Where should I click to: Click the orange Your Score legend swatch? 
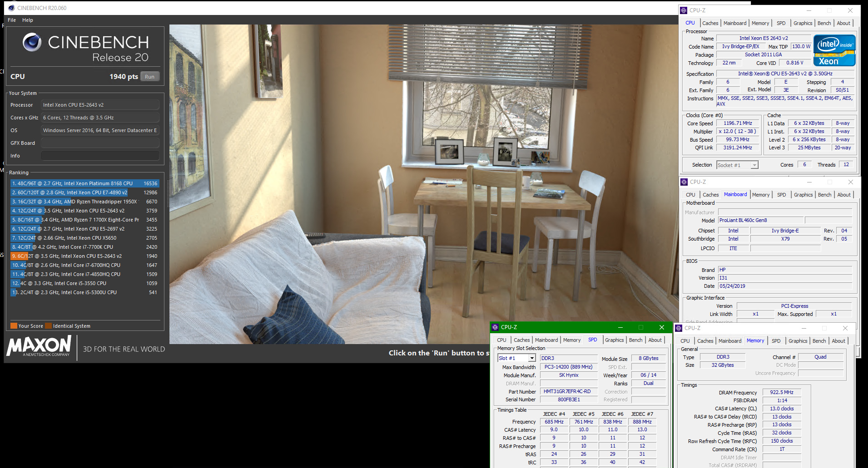pos(14,325)
